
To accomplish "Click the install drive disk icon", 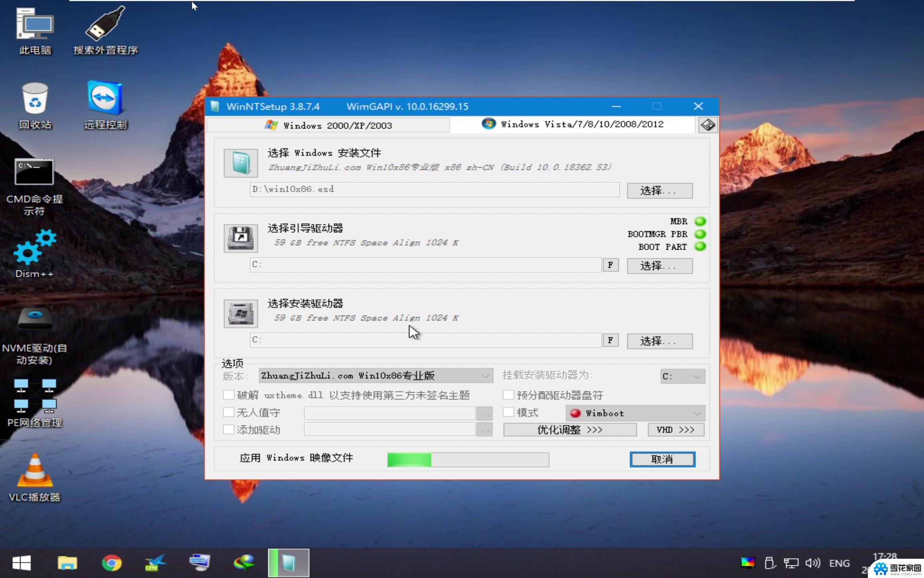I will [241, 313].
